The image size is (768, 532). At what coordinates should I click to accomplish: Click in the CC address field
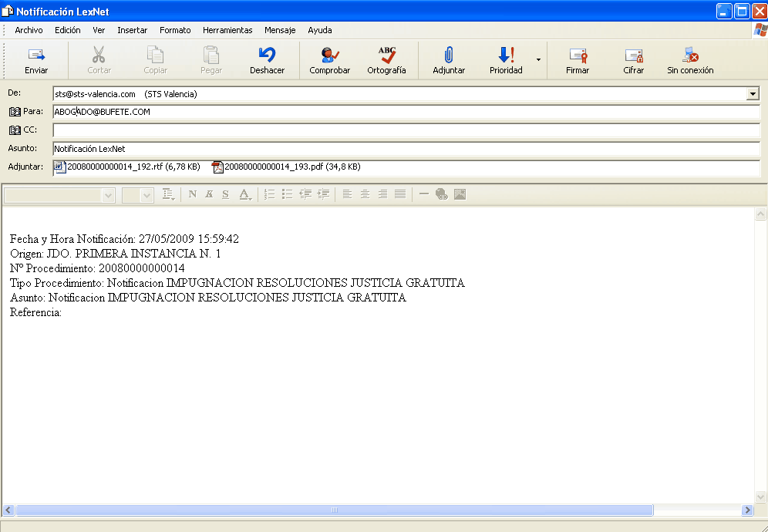tap(406, 130)
